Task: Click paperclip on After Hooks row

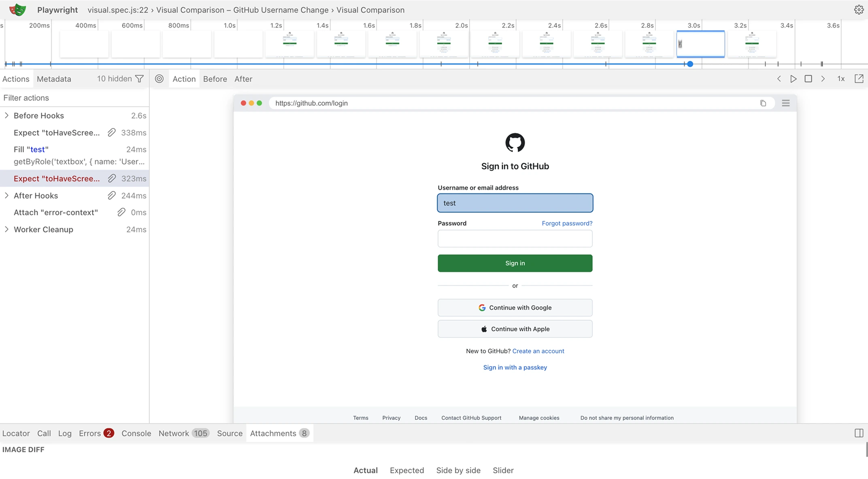Action: [x=112, y=195]
